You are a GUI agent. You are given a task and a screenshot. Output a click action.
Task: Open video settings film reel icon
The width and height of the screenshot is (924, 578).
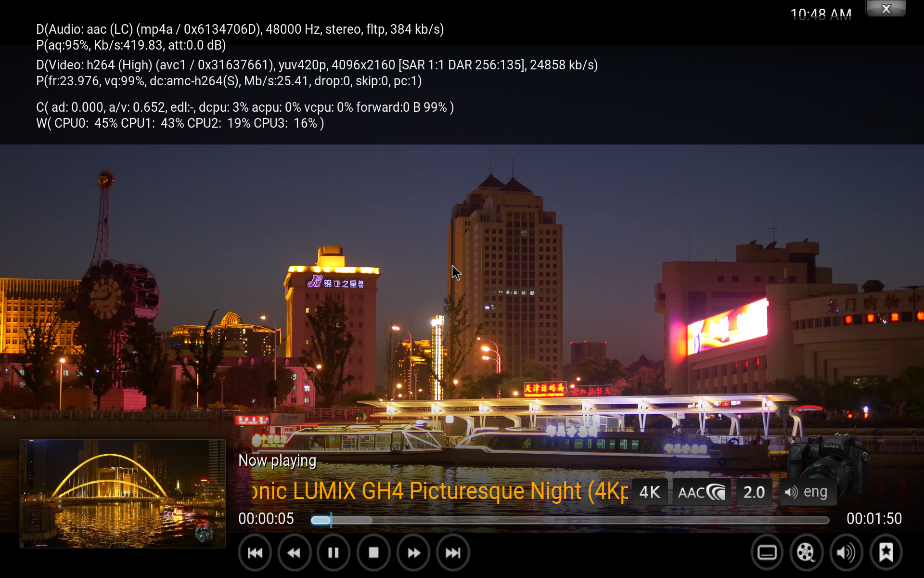click(806, 552)
